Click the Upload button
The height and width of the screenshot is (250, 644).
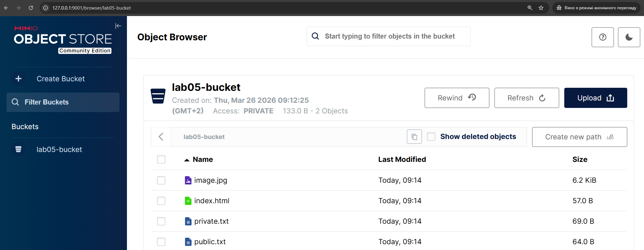tap(595, 98)
